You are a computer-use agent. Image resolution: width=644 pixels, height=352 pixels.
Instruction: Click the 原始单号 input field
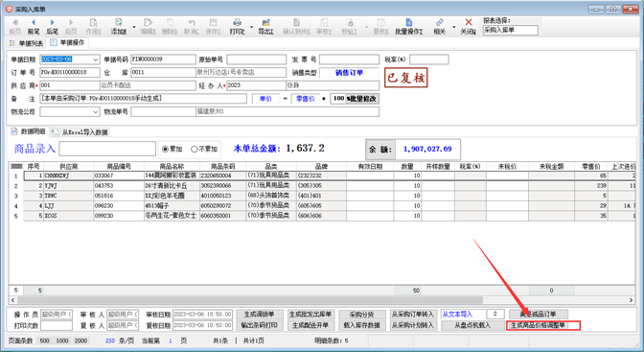[x=256, y=59]
